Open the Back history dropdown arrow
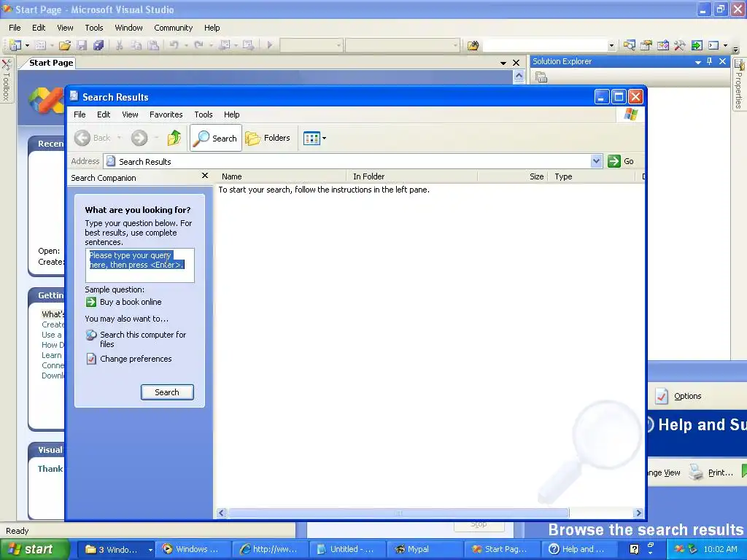 [119, 138]
